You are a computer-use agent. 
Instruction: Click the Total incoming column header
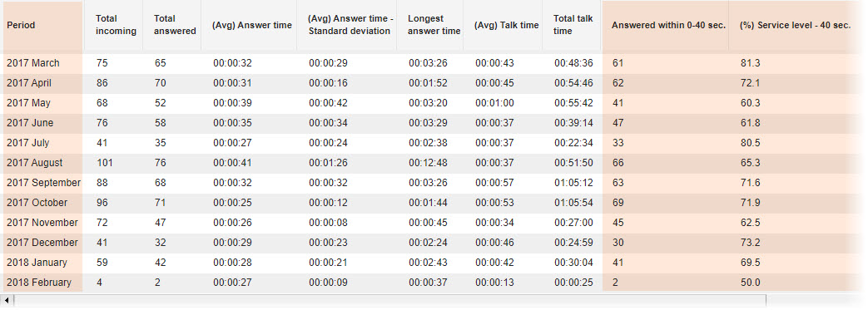pyautogui.click(x=115, y=25)
